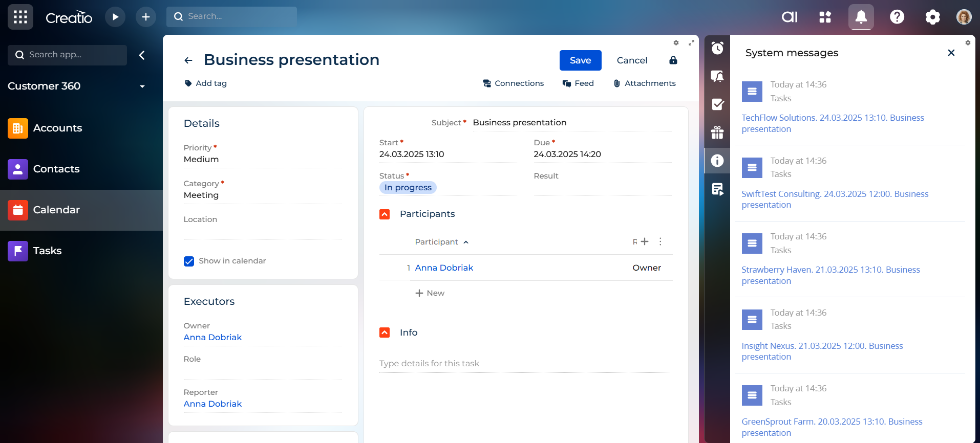Open the help question mark icon
The width and height of the screenshot is (980, 443).
(897, 17)
